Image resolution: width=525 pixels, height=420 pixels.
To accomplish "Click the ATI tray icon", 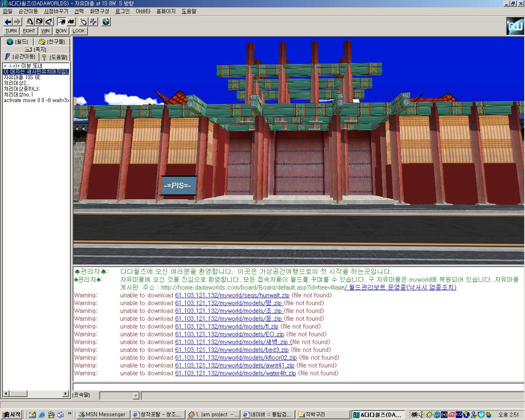I will 451,415.
